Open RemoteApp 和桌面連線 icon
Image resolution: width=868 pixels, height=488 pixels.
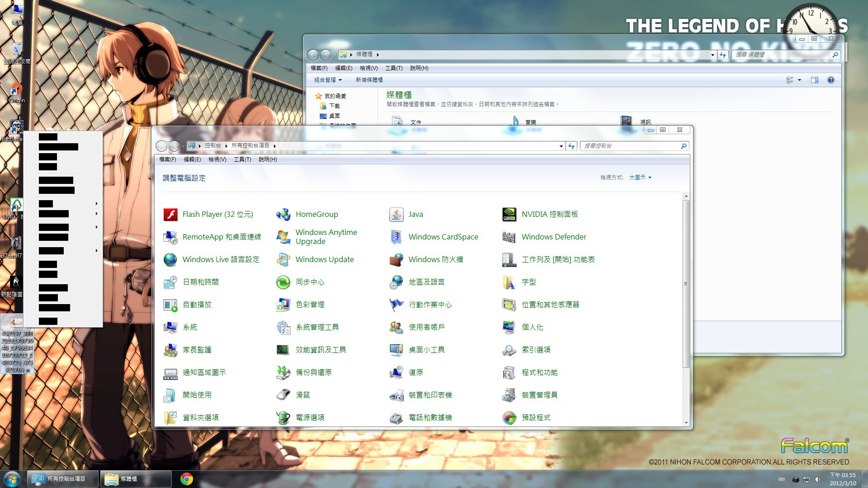point(170,237)
